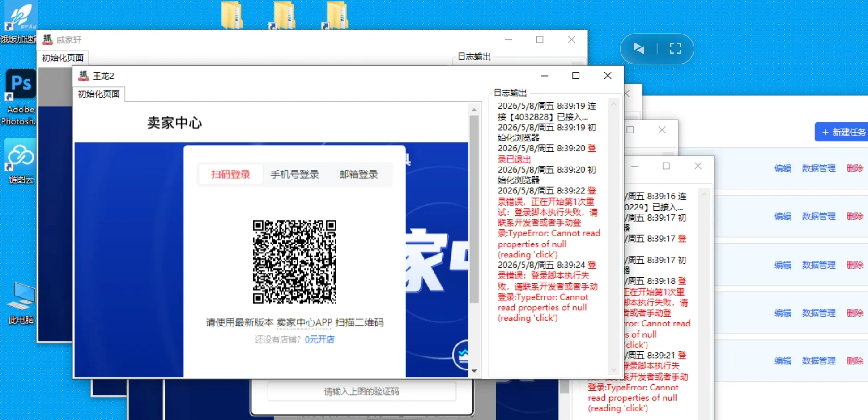Click the page scrollbar thumb in 王龙2
The image size is (868, 420).
pyautogui.click(x=474, y=208)
